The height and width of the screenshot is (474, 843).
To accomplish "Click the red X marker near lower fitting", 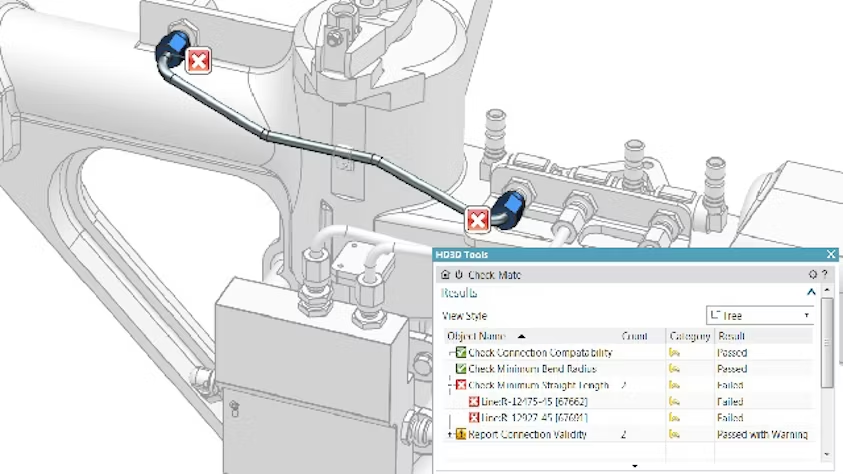I will (x=477, y=220).
